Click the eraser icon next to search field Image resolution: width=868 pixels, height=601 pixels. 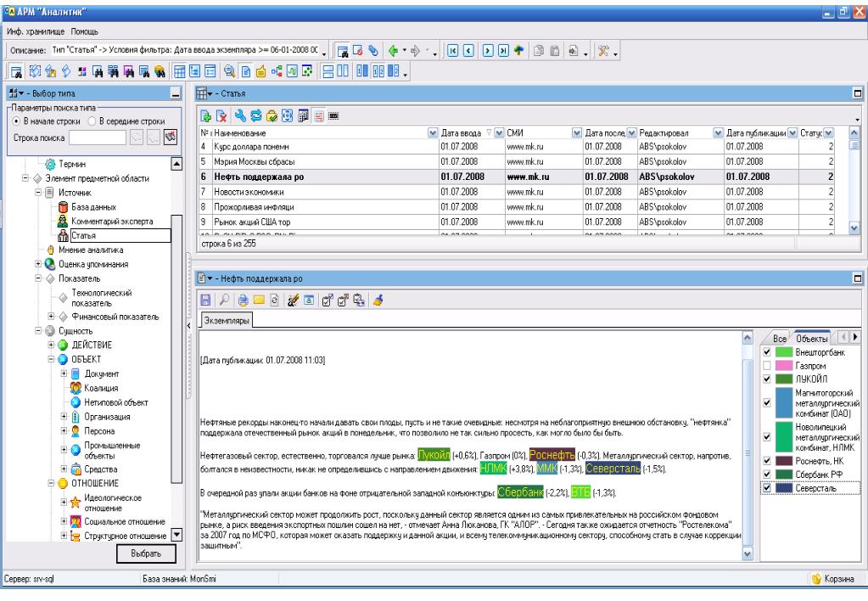click(171, 137)
